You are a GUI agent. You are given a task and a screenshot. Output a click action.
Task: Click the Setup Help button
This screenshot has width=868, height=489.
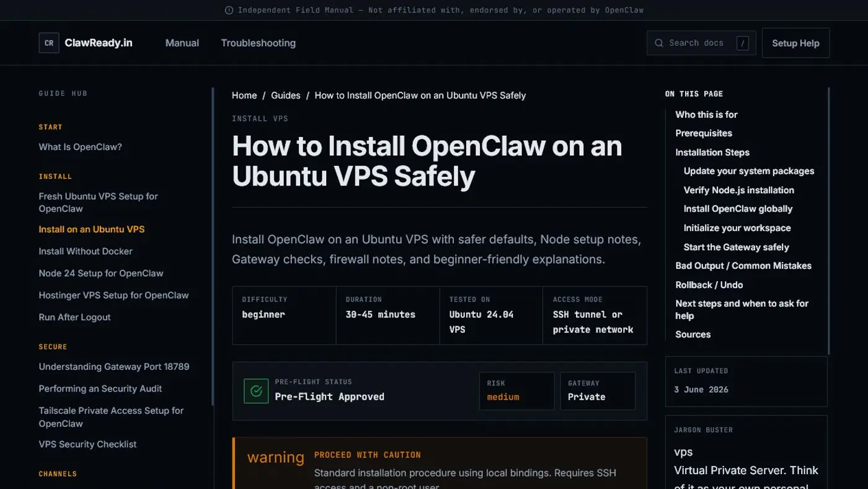(795, 43)
